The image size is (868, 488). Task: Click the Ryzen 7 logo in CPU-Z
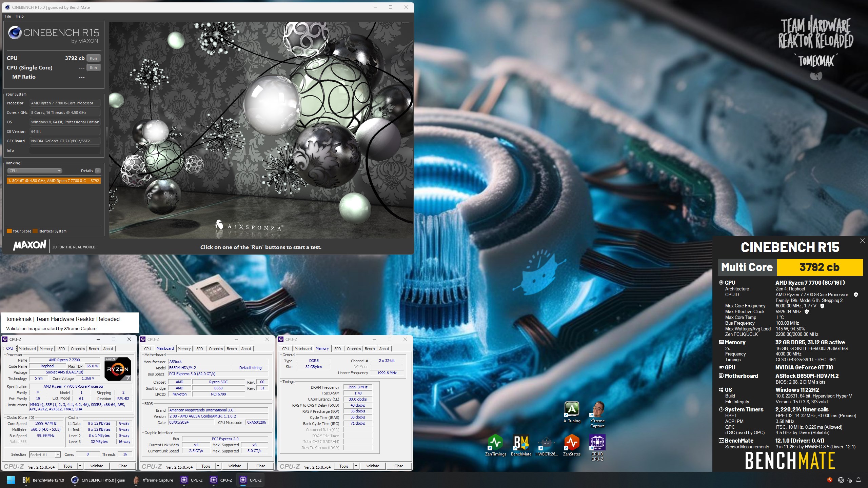tap(117, 369)
